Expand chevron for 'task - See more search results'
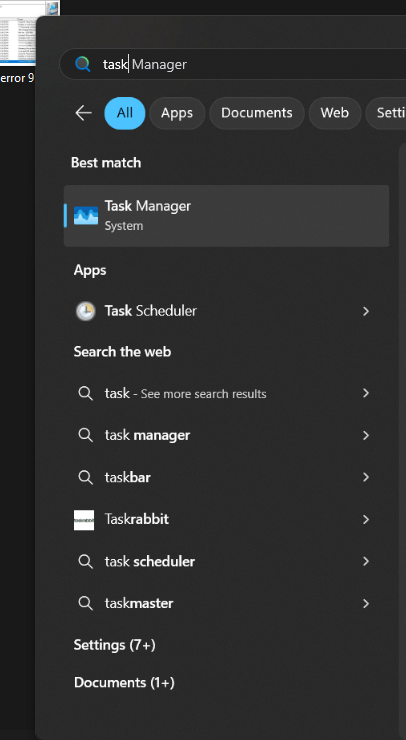Viewport: 406px width, 740px height. (x=366, y=393)
